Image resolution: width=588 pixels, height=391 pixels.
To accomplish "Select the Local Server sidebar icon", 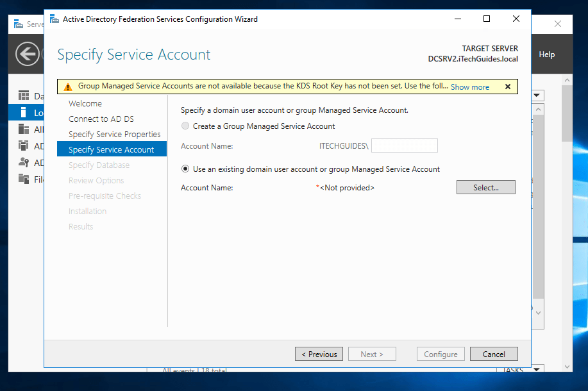I will 24,112.
